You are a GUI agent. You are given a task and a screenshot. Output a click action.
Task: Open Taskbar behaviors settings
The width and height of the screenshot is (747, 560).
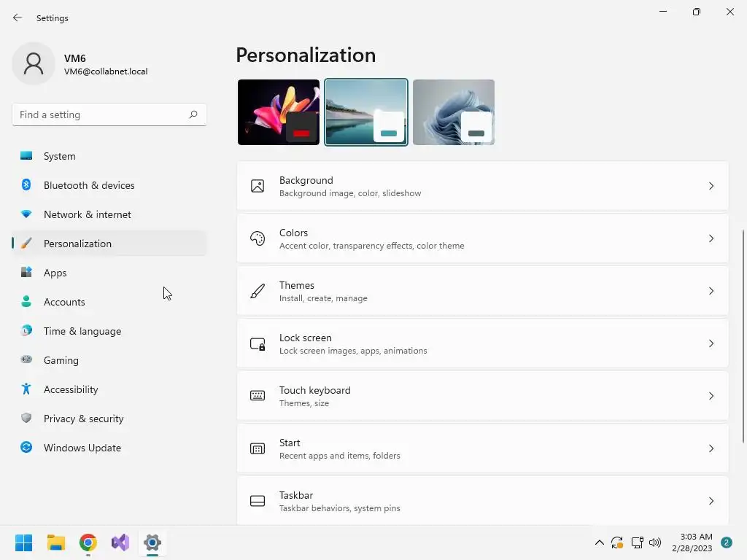483,501
